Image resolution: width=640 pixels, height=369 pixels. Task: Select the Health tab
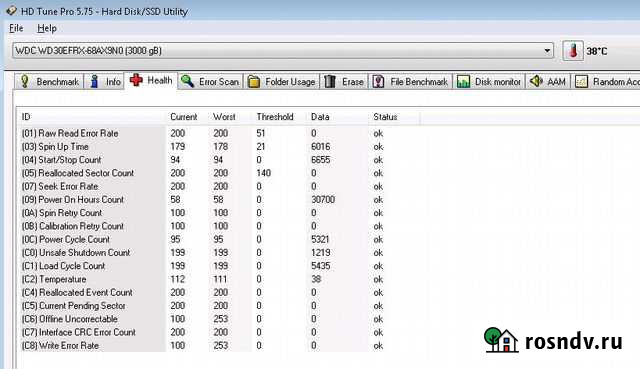pyautogui.click(x=151, y=80)
